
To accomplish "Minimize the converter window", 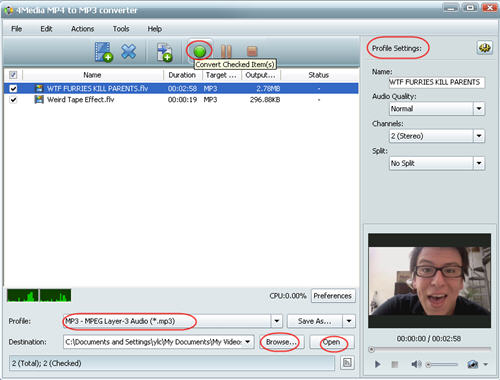I will pos(451,8).
